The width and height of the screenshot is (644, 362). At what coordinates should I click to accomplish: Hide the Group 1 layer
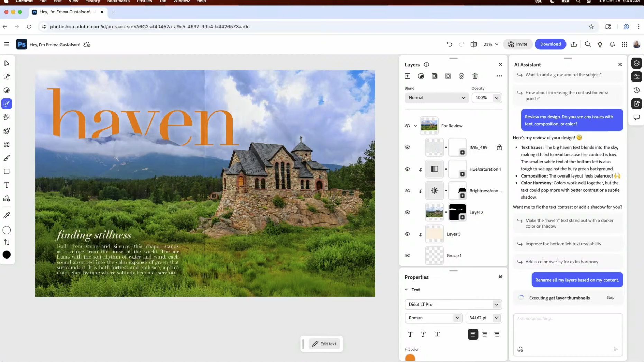(407, 256)
